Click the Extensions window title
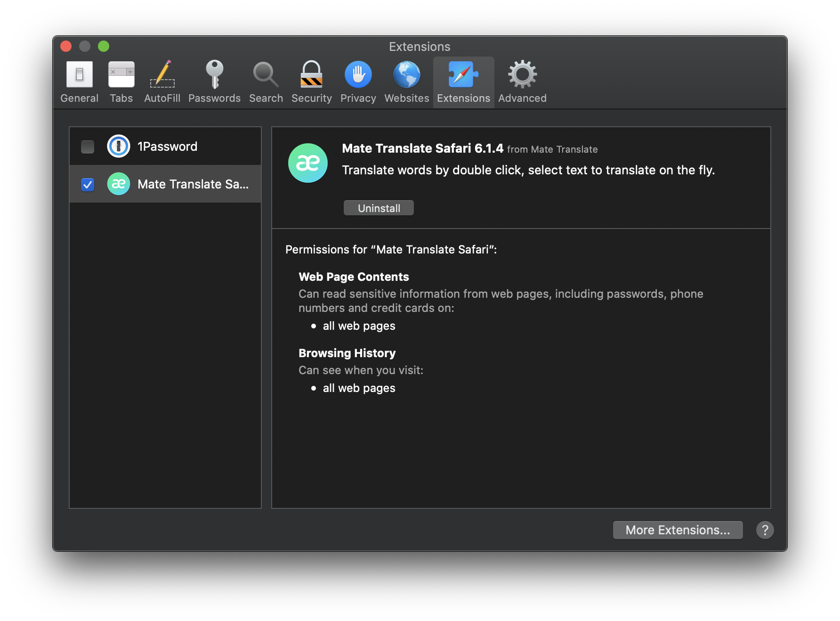The height and width of the screenshot is (621, 840). point(420,47)
